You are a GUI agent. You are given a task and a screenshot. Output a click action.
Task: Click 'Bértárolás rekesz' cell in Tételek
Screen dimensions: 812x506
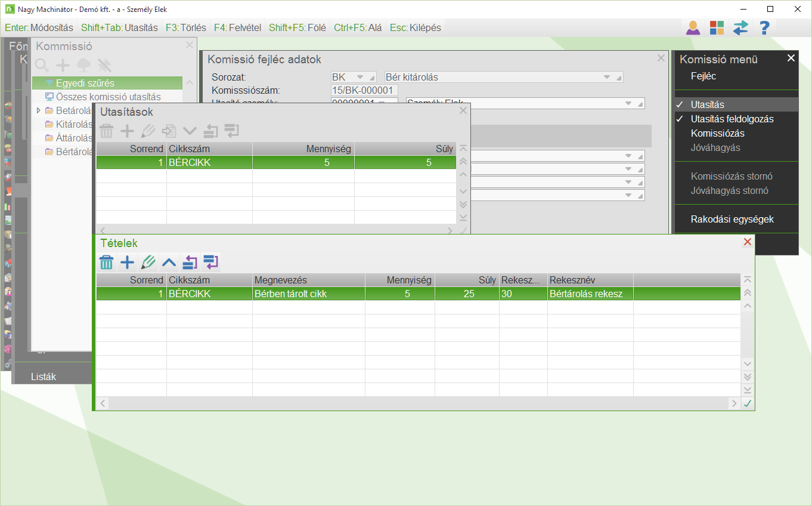[x=590, y=294]
